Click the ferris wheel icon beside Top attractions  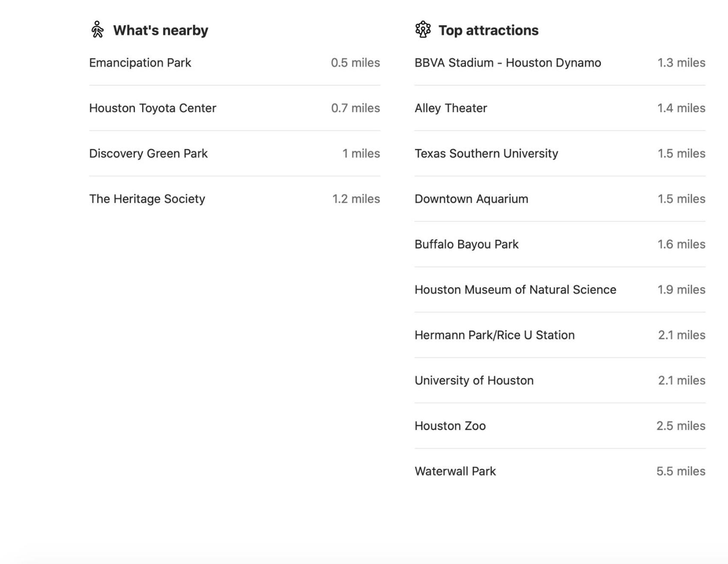click(423, 30)
